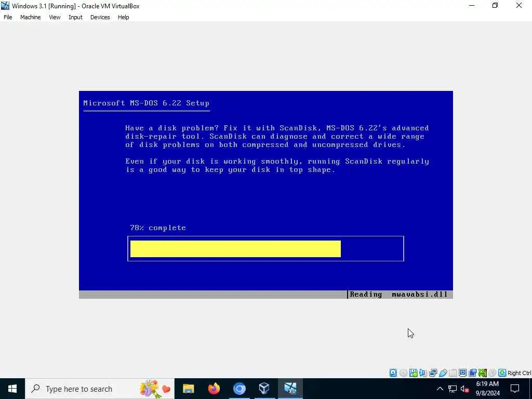Open the Devices menu
The image size is (532, 399).
pos(100,17)
